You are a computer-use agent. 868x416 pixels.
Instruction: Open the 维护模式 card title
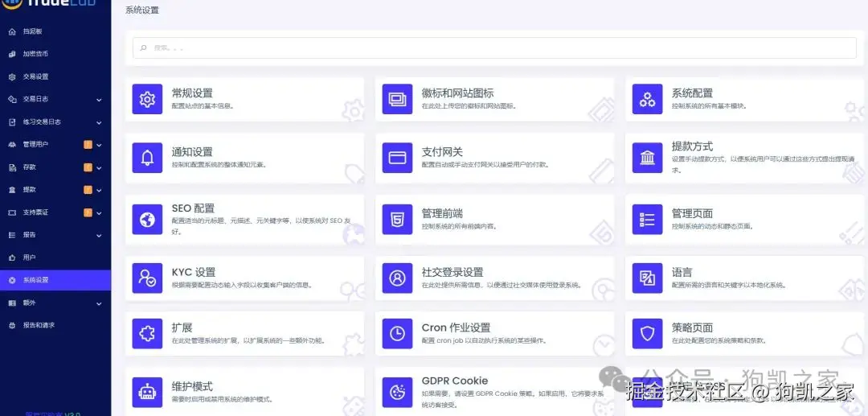192,387
